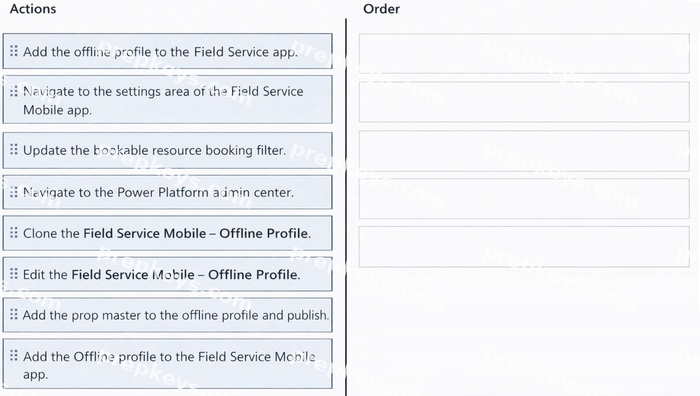The image size is (700, 396).
Task: Select 'Update the bookable resource booking filter.' action
Action: [167, 150]
